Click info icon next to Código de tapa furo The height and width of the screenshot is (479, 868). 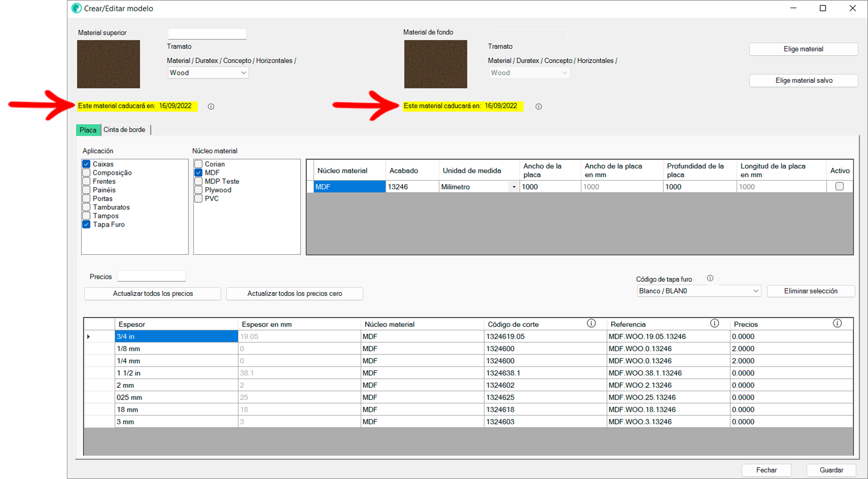(x=710, y=278)
